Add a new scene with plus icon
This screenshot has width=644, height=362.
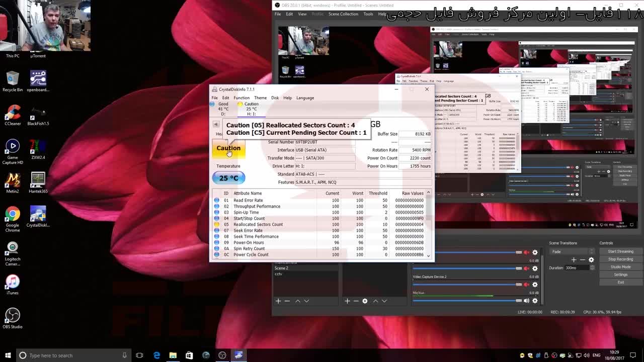[278, 301]
